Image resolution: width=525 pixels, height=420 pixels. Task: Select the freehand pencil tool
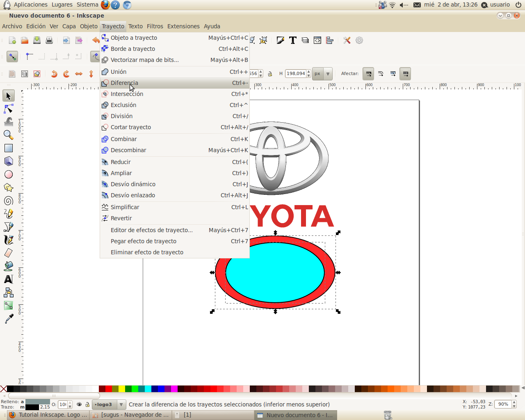(x=8, y=214)
